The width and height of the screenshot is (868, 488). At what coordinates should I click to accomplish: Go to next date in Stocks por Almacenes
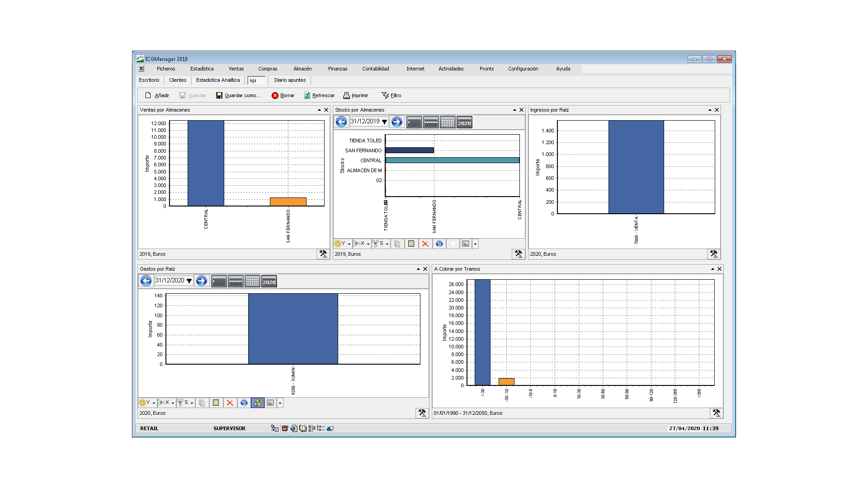coord(396,122)
